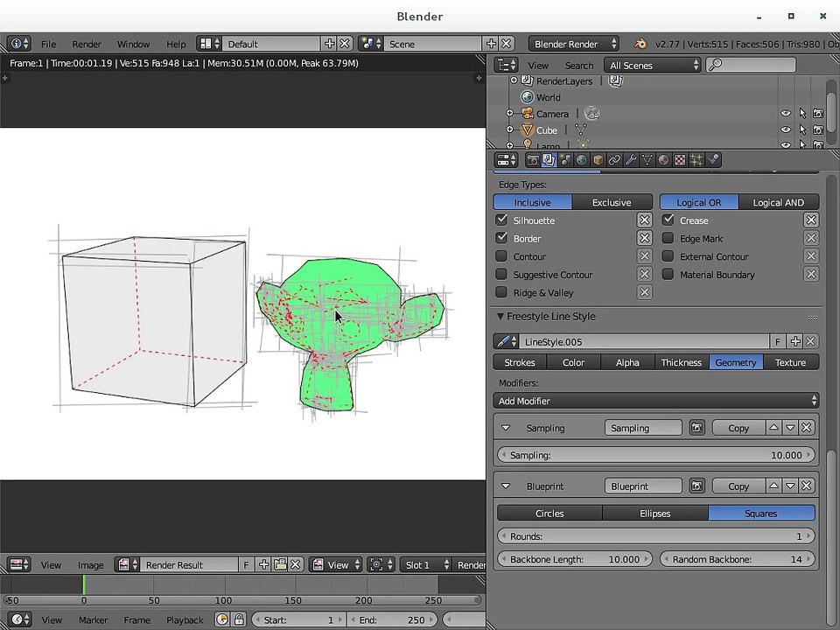This screenshot has width=840, height=630.
Task: Switch to the Texture line style tab
Action: [790, 362]
